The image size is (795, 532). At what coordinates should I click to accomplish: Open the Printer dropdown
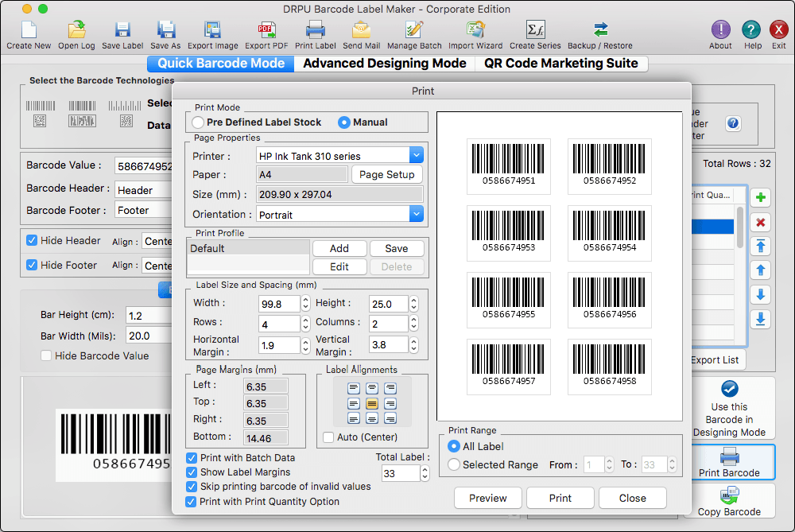click(x=417, y=155)
